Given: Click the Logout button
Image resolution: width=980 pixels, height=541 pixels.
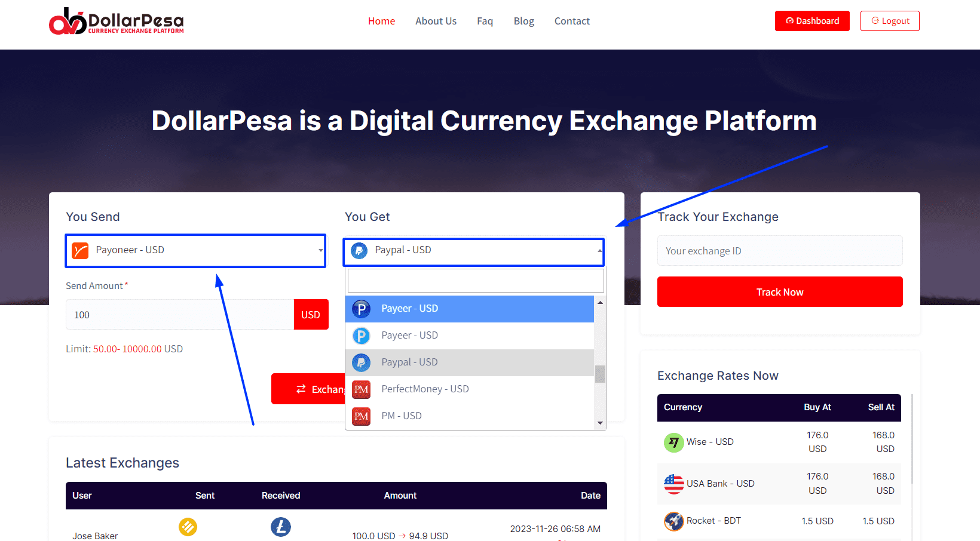Looking at the screenshot, I should coord(890,21).
